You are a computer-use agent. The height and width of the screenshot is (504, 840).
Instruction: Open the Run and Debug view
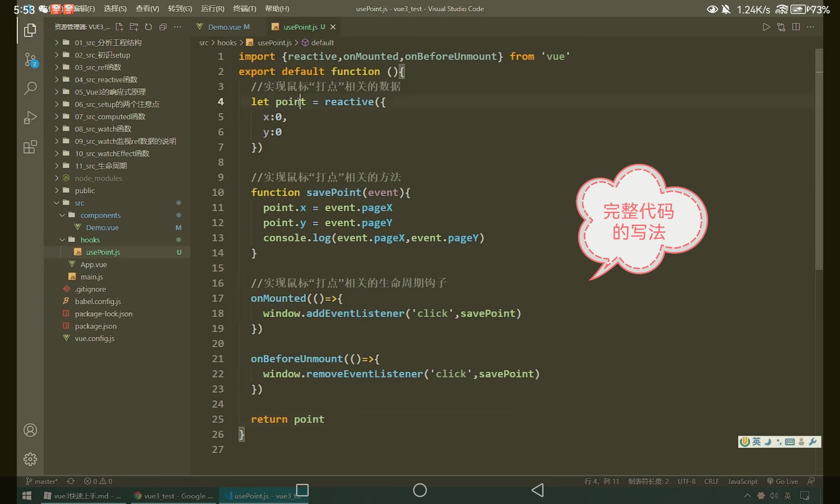[x=30, y=118]
